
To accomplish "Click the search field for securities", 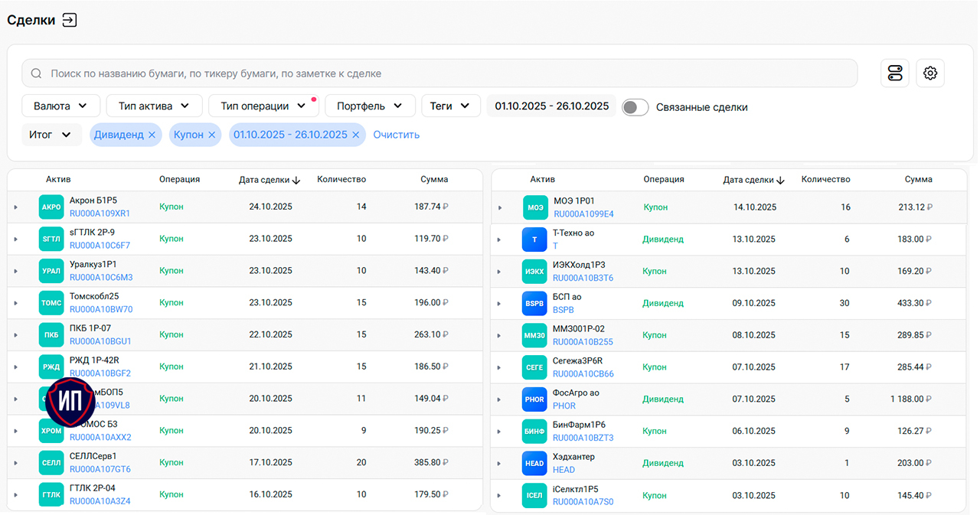I will point(439,73).
